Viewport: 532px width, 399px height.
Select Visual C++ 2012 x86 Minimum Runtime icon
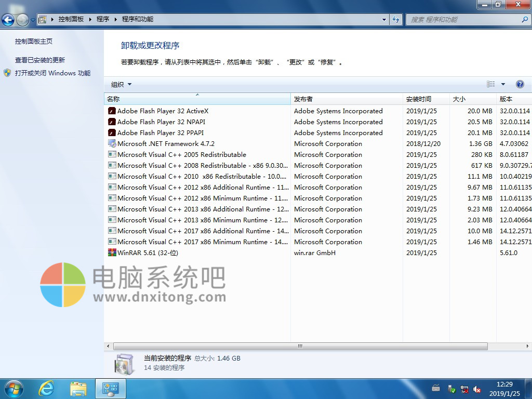(x=112, y=198)
